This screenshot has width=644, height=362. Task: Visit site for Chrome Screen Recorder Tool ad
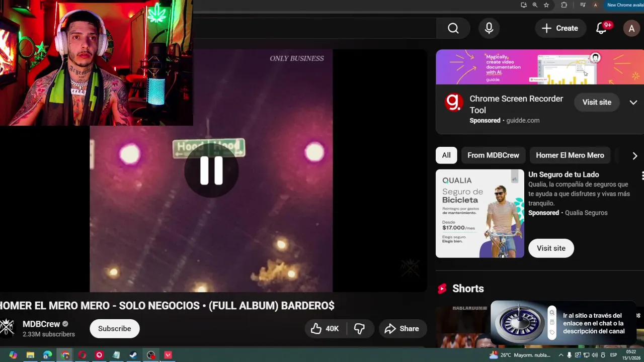click(597, 102)
